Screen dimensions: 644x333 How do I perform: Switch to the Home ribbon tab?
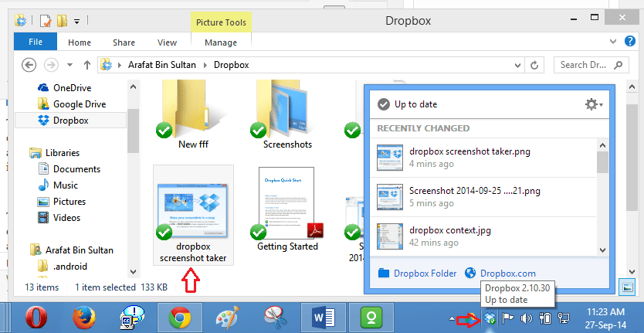click(80, 42)
